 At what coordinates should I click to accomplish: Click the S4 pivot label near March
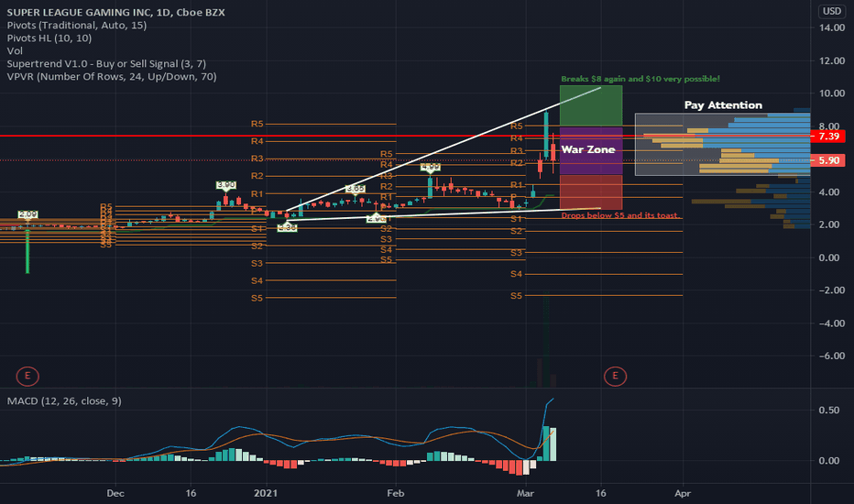[x=516, y=274]
